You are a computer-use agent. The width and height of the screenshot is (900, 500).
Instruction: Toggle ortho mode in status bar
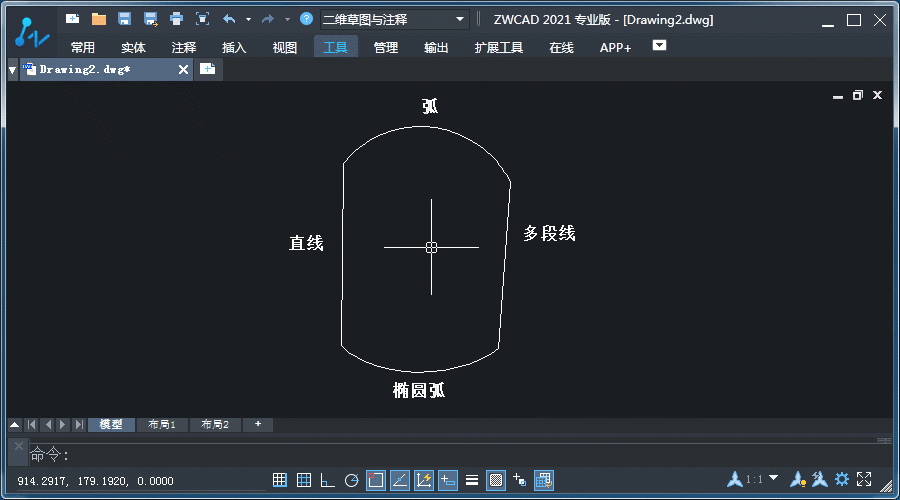[327, 480]
